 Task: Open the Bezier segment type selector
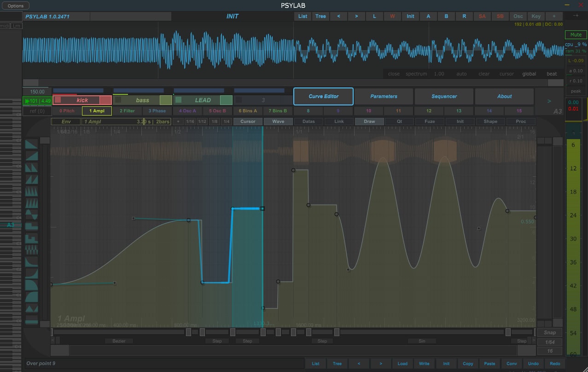pos(119,341)
